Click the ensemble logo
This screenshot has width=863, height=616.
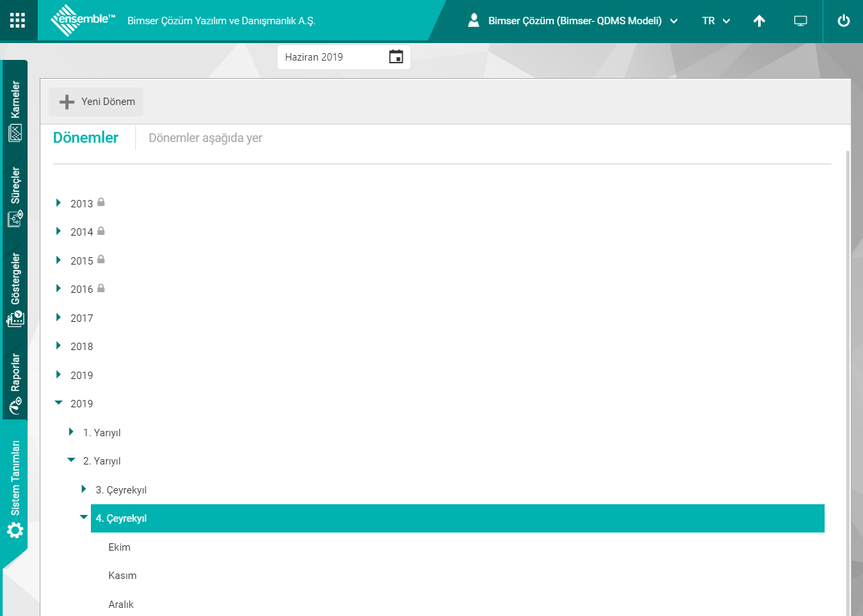83,20
